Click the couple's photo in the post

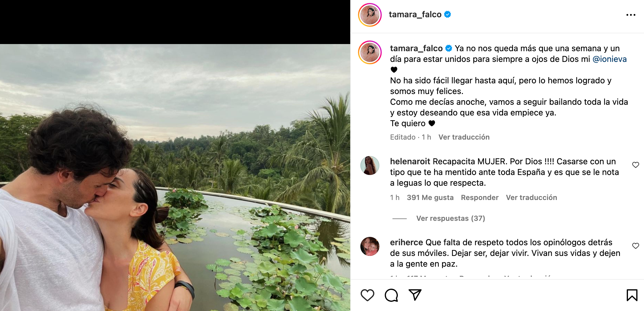(175, 177)
